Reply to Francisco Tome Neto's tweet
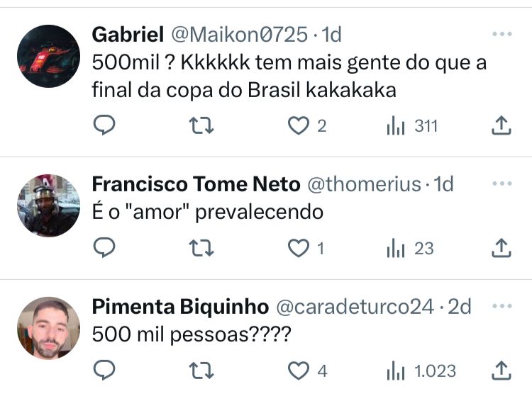532x401 pixels. (104, 248)
